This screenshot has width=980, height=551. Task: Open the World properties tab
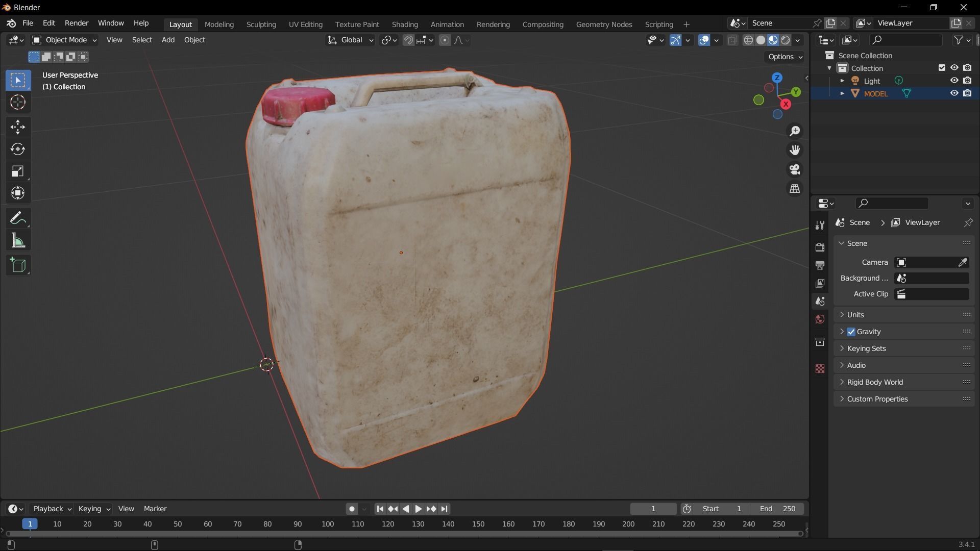pyautogui.click(x=820, y=319)
